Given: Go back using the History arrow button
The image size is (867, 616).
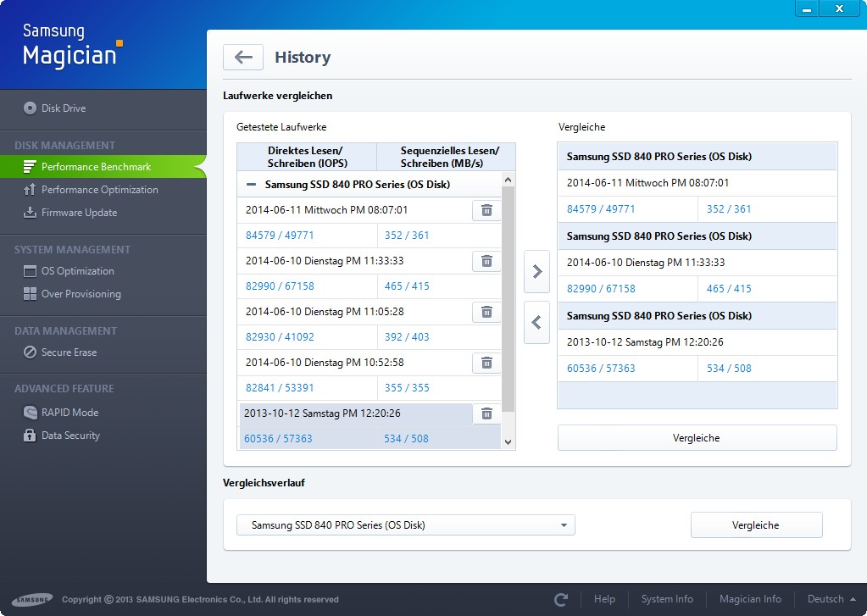Looking at the screenshot, I should 242,57.
